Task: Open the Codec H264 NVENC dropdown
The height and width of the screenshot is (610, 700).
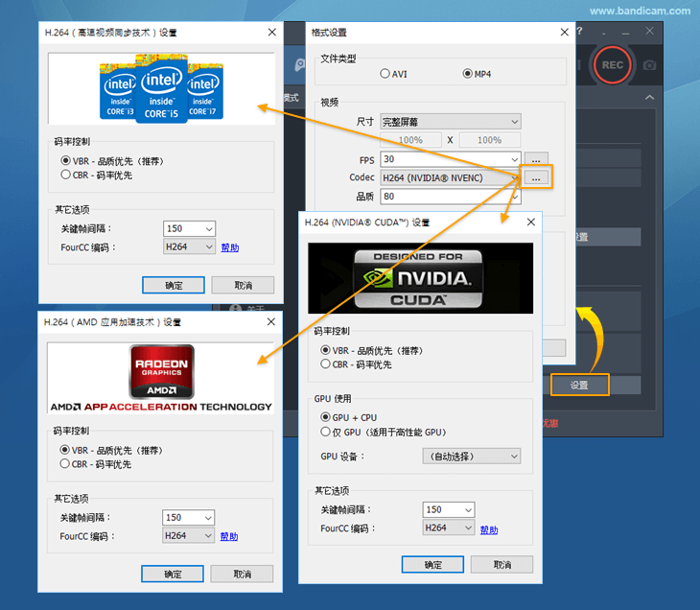Action: click(x=451, y=177)
